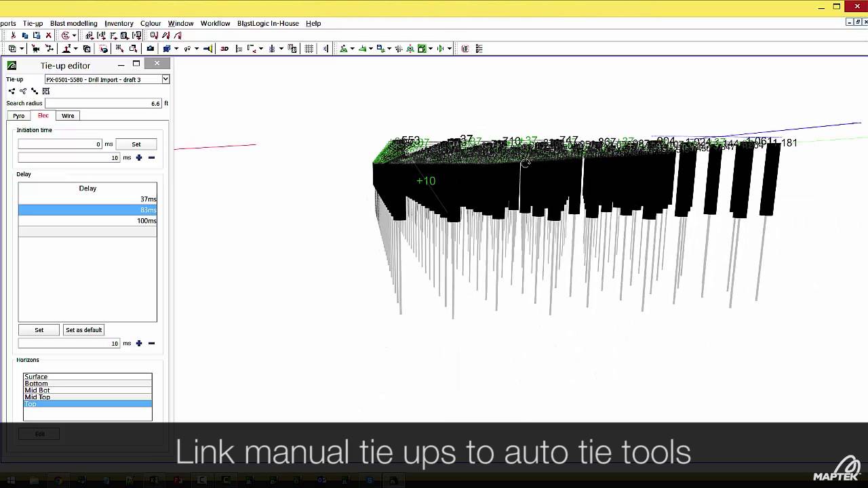Select Surface in the Horizons list
The height and width of the screenshot is (488, 868).
pos(87,377)
